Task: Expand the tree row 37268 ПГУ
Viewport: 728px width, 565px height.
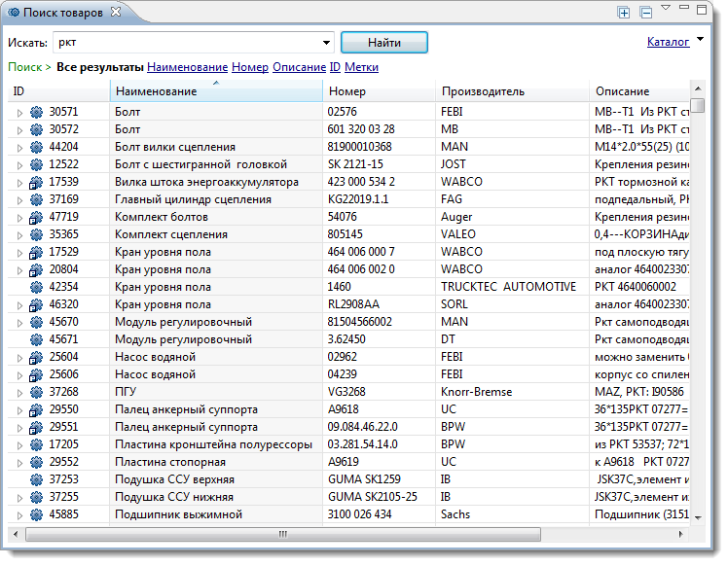Action: coord(19,393)
